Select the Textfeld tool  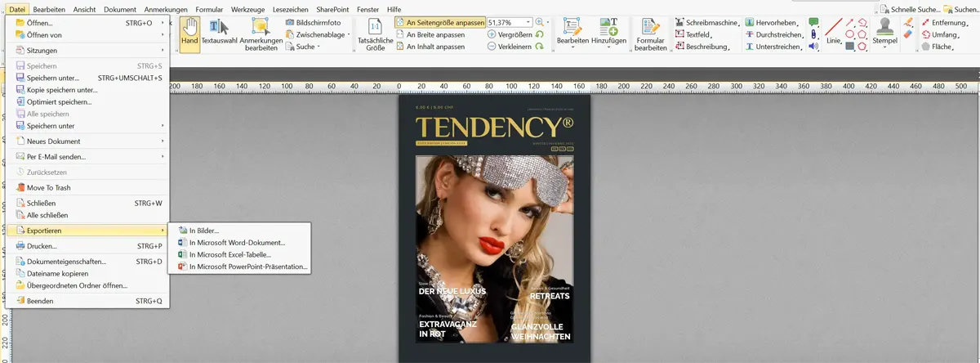click(x=693, y=35)
